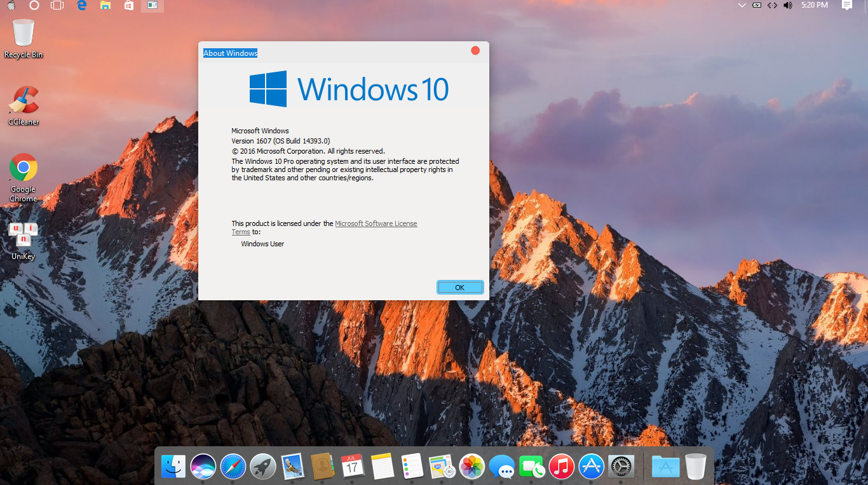Open the Photos app in the dock
The image size is (868, 485).
point(471,465)
